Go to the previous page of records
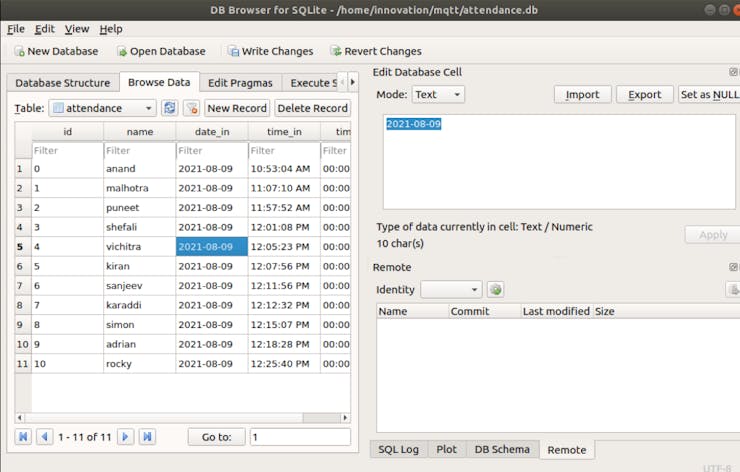The height and width of the screenshot is (472, 740). [45, 437]
